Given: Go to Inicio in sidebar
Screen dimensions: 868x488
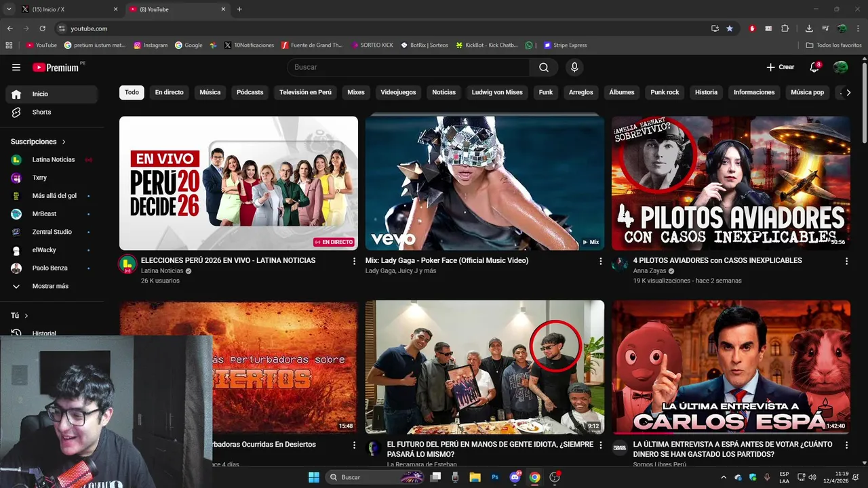Looking at the screenshot, I should (x=52, y=94).
